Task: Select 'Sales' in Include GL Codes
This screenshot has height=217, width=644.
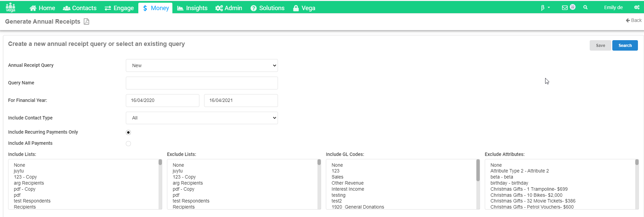Action: click(x=337, y=177)
